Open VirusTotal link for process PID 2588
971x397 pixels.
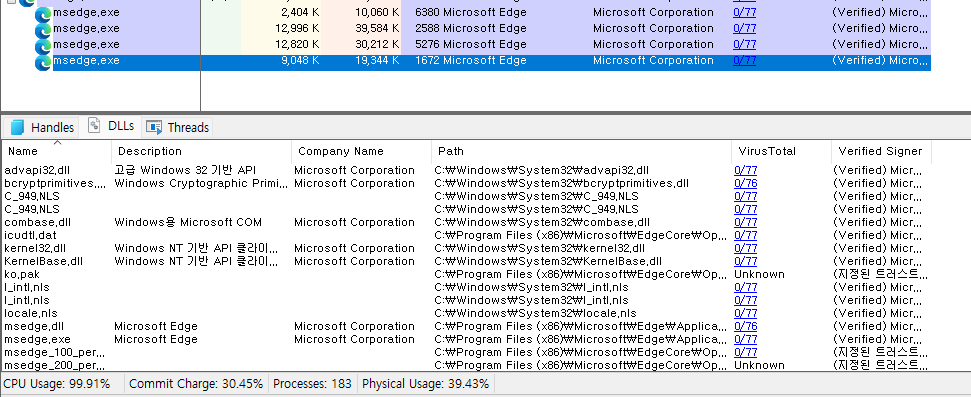click(x=744, y=28)
